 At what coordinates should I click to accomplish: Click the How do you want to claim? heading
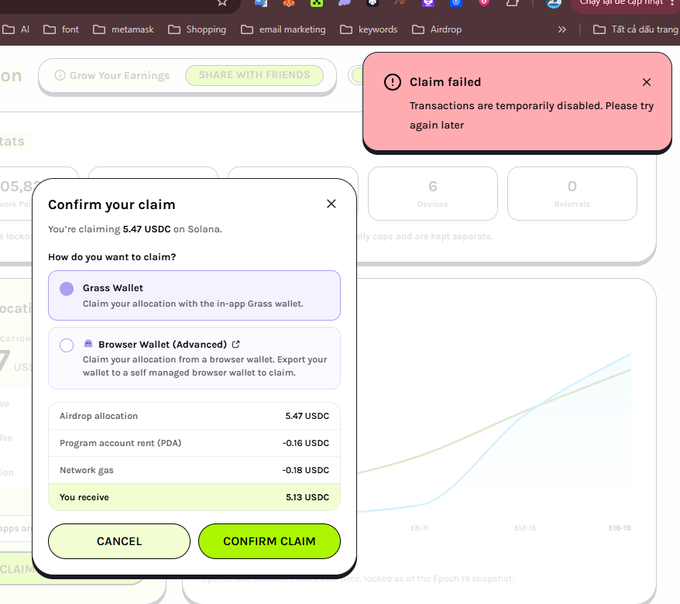pos(112,257)
